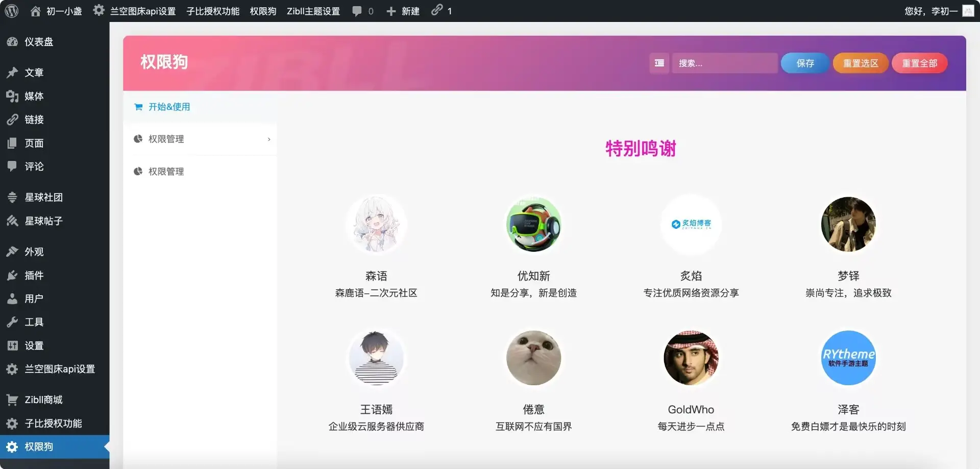Click the WordPress logo in the admin bar
980x469 pixels.
point(11,11)
